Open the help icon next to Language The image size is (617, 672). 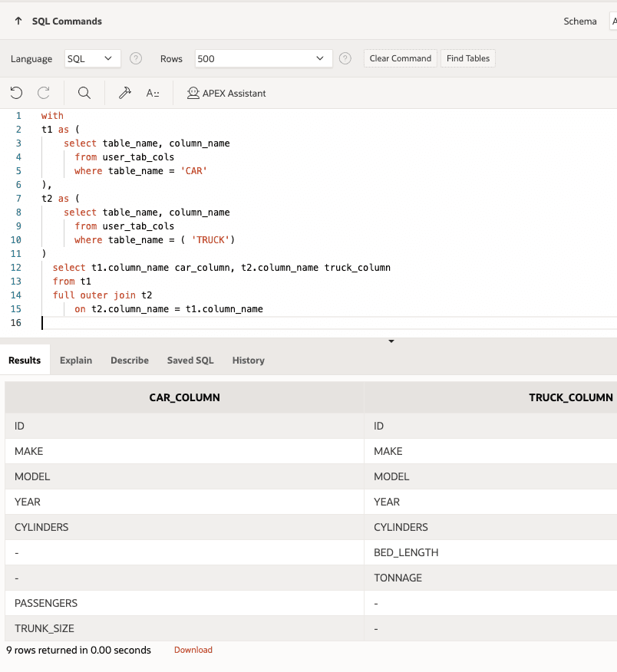tap(136, 58)
